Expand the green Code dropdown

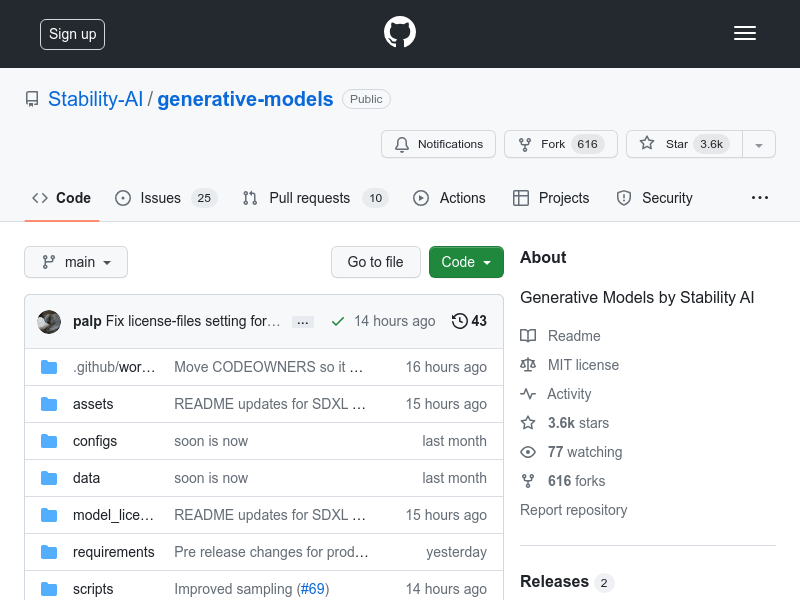tap(466, 262)
